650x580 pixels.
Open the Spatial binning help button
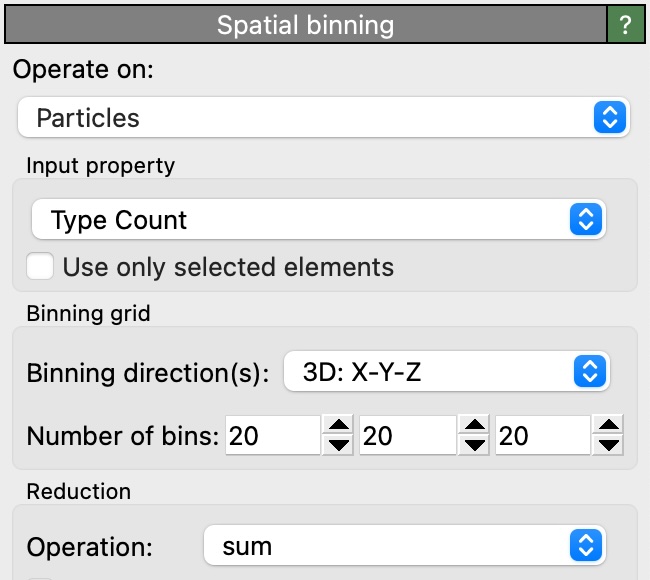(x=626, y=25)
